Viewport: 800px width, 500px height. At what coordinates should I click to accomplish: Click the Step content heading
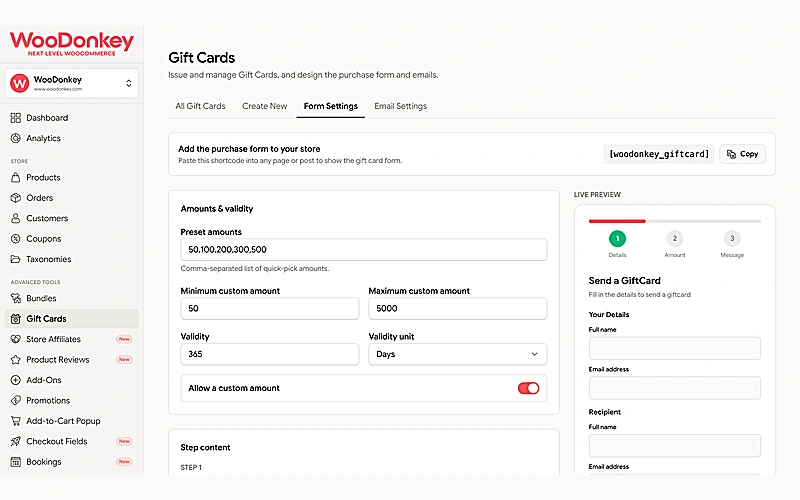click(x=205, y=447)
